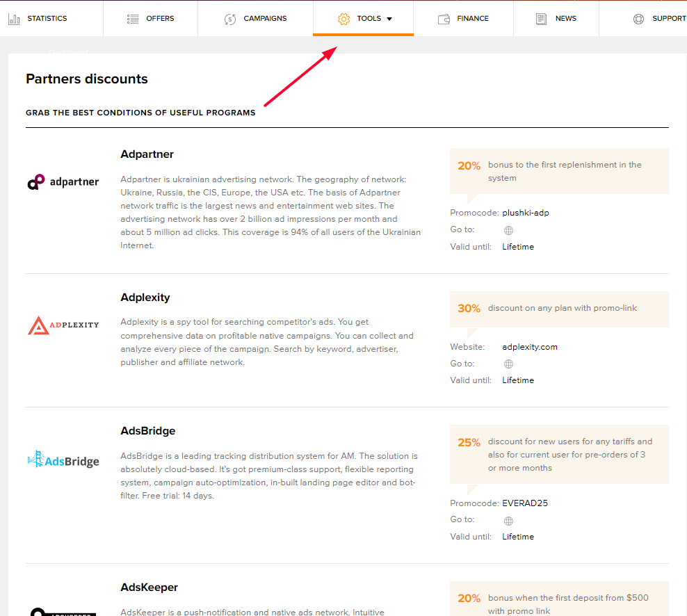This screenshot has width=687, height=616.
Task: Open Adpartner Go to globe icon
Action: [x=508, y=230]
